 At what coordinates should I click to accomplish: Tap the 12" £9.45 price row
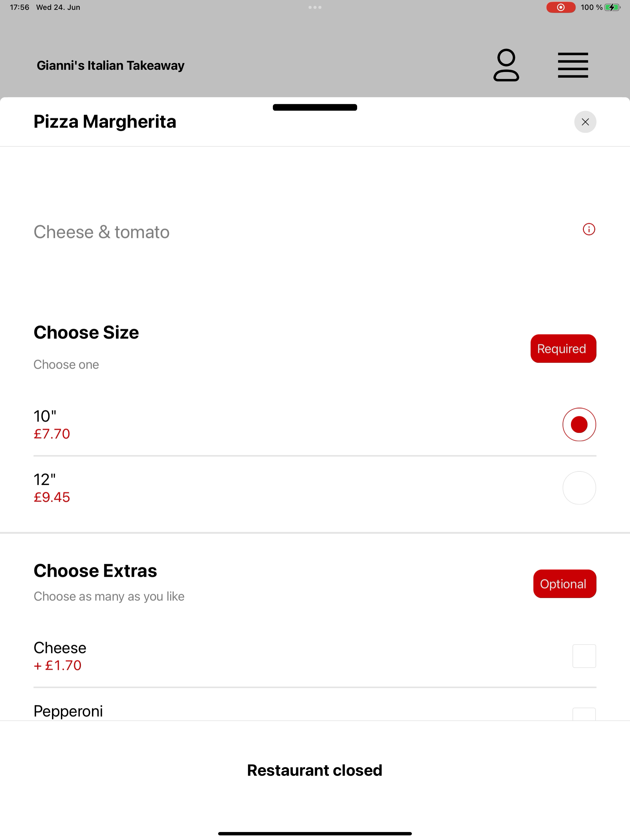315,488
